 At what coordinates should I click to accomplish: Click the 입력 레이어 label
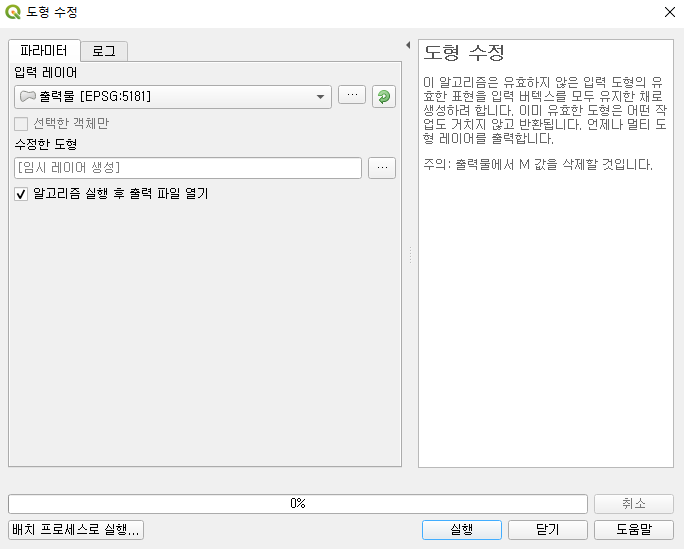click(46, 72)
